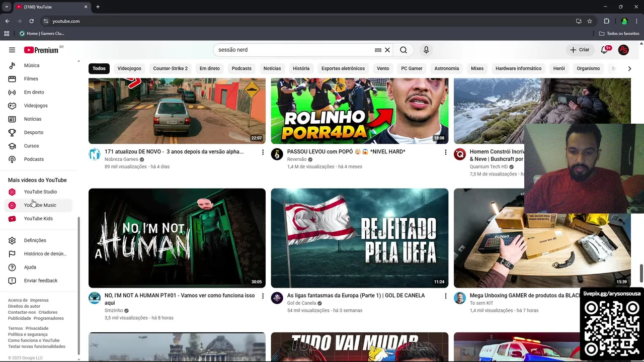Open Todos os favoritos folder
This screenshot has height=362, width=644.
coord(619,34)
